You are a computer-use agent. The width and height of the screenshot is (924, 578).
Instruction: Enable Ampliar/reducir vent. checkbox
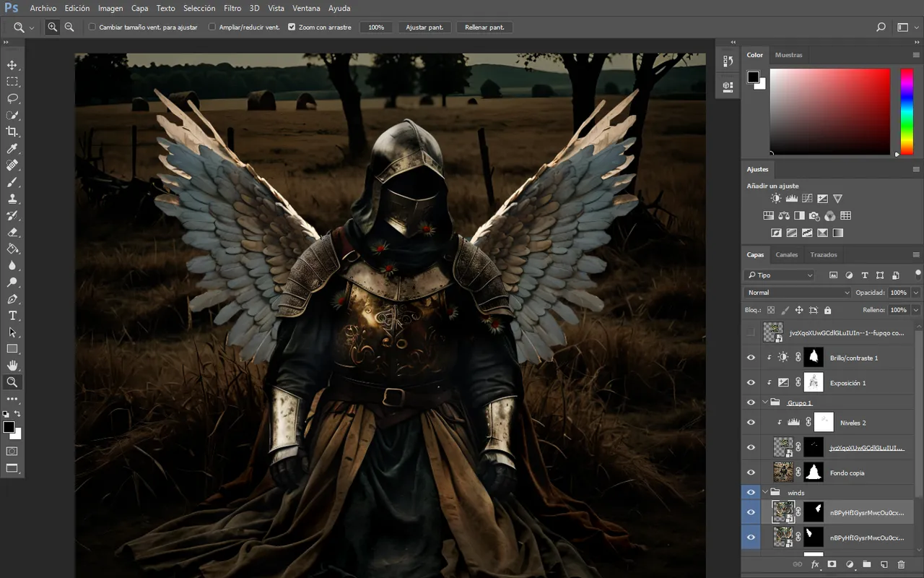(x=212, y=27)
